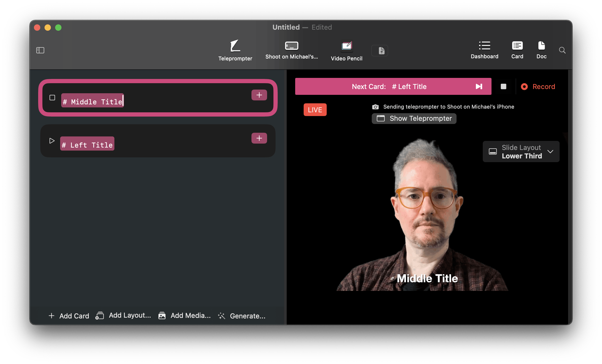Click the Search icon
The width and height of the screenshot is (602, 364).
563,50
